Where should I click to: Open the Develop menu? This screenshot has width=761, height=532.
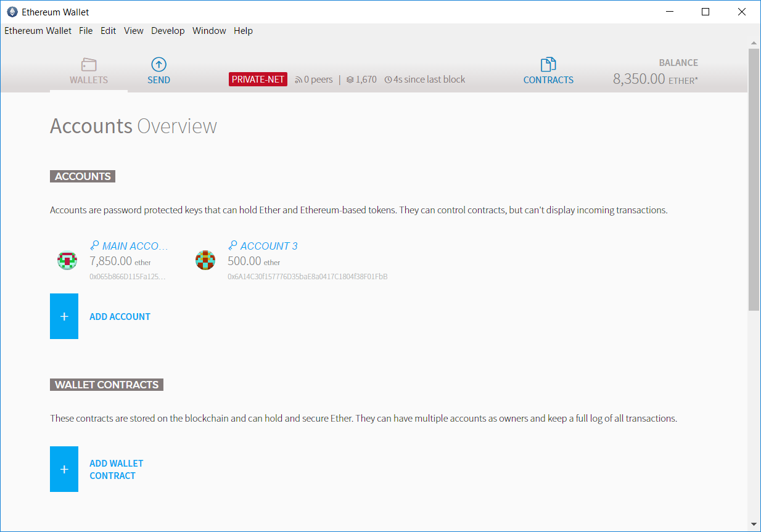pyautogui.click(x=168, y=31)
